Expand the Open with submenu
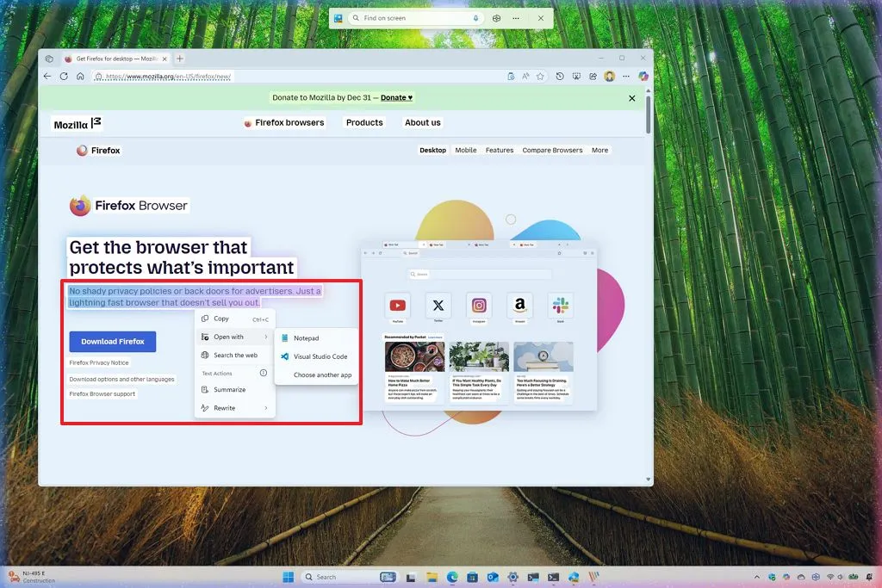 coord(234,337)
